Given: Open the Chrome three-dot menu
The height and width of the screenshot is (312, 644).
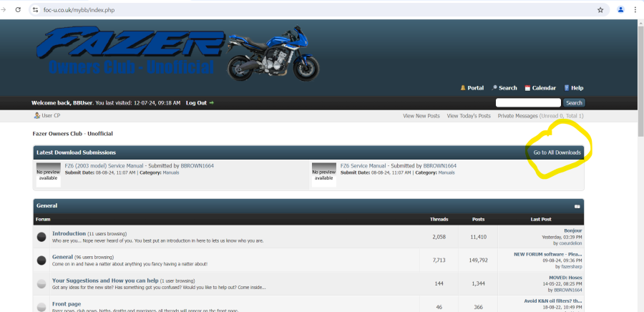Looking at the screenshot, I should pyautogui.click(x=635, y=10).
